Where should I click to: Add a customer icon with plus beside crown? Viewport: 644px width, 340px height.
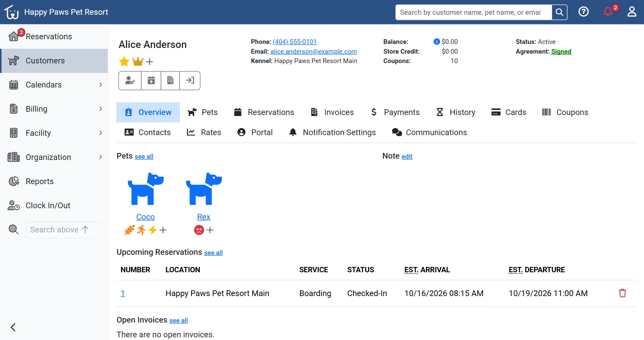[x=150, y=62]
